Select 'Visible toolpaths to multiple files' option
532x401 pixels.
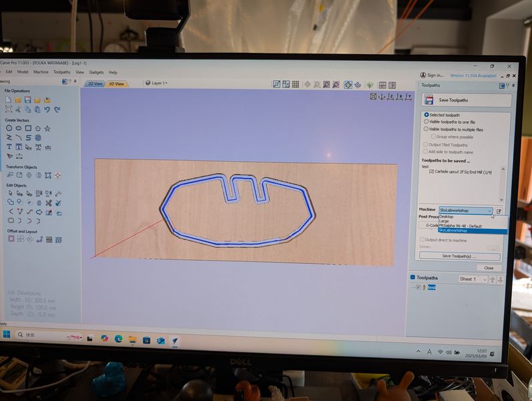(426, 129)
